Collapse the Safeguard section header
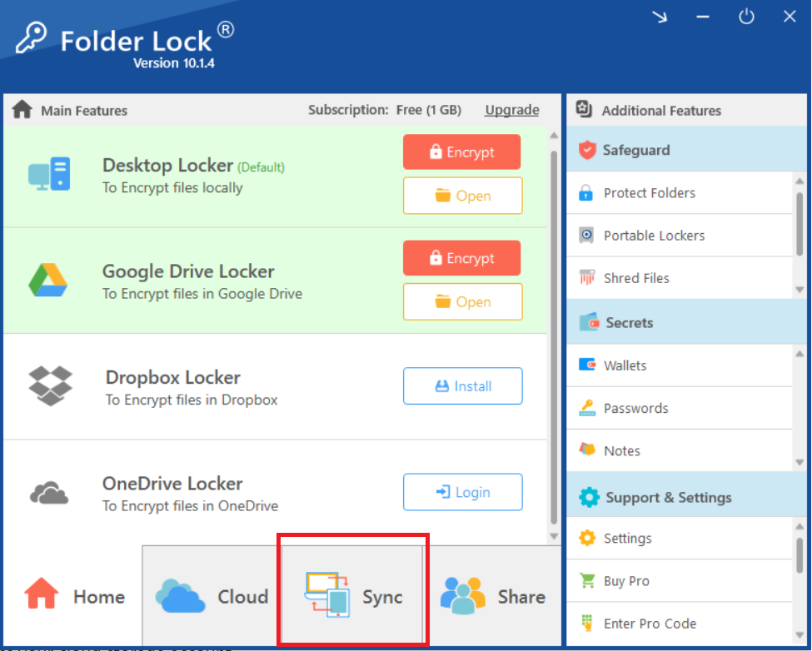 pos(687,150)
